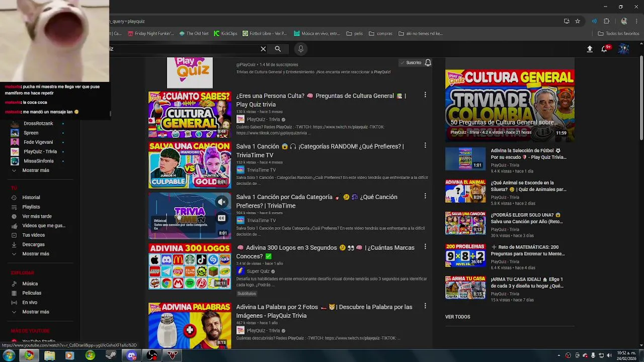This screenshot has height=362, width=644.
Task: Open options for 'Salva 1 Canción ¡Categorías RANDOM!' video
Action: [425, 145]
